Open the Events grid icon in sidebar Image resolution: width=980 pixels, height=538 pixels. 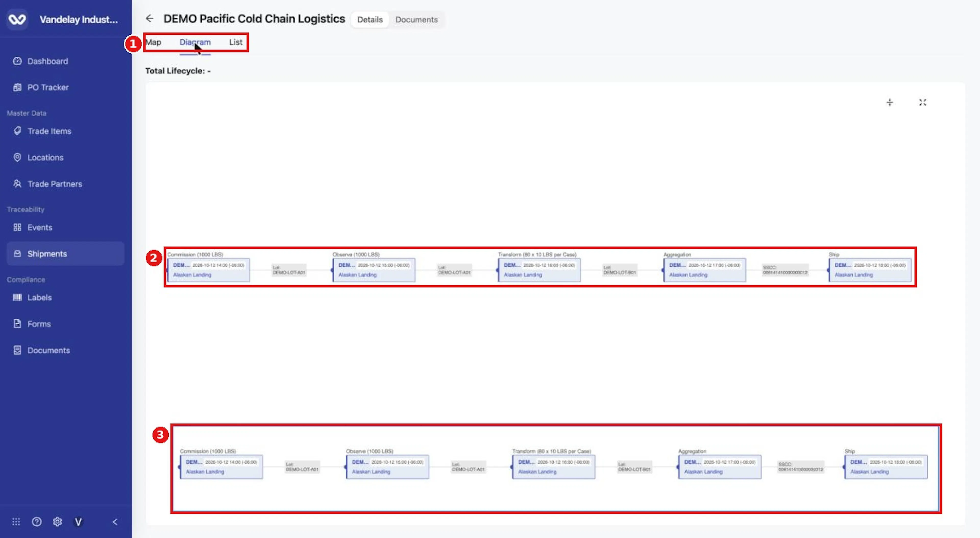17,227
